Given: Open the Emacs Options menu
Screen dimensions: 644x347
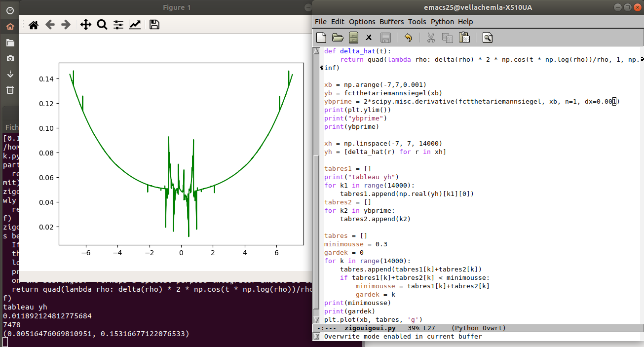Looking at the screenshot, I should (362, 22).
